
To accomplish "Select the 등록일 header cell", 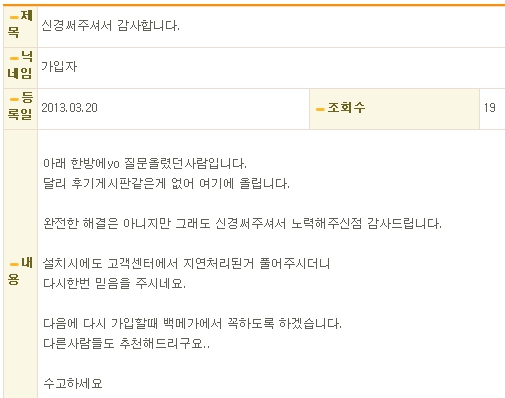I will click(x=20, y=109).
